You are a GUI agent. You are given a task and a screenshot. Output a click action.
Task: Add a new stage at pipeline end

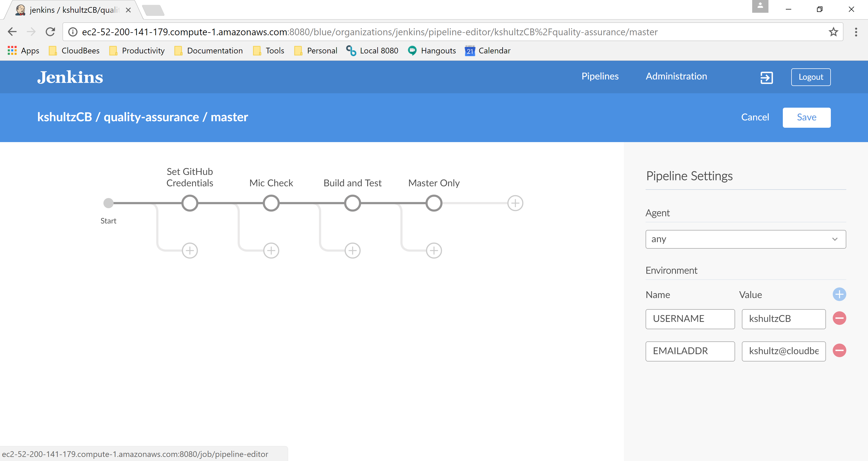(515, 203)
